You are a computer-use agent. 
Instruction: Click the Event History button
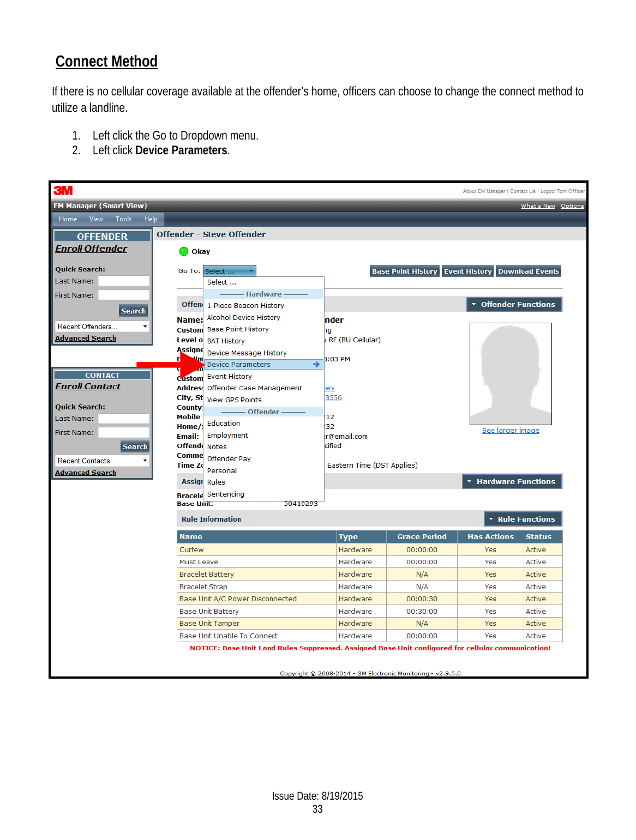click(x=467, y=271)
